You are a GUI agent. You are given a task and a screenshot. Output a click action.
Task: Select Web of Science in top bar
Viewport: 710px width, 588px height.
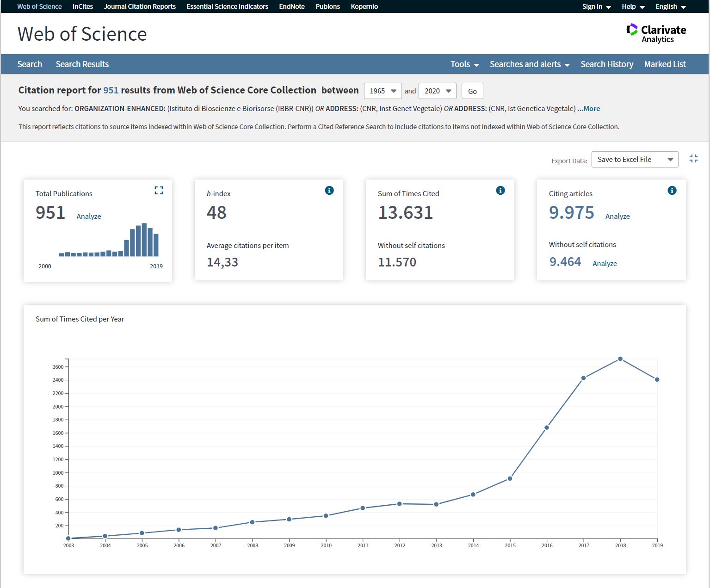click(39, 6)
